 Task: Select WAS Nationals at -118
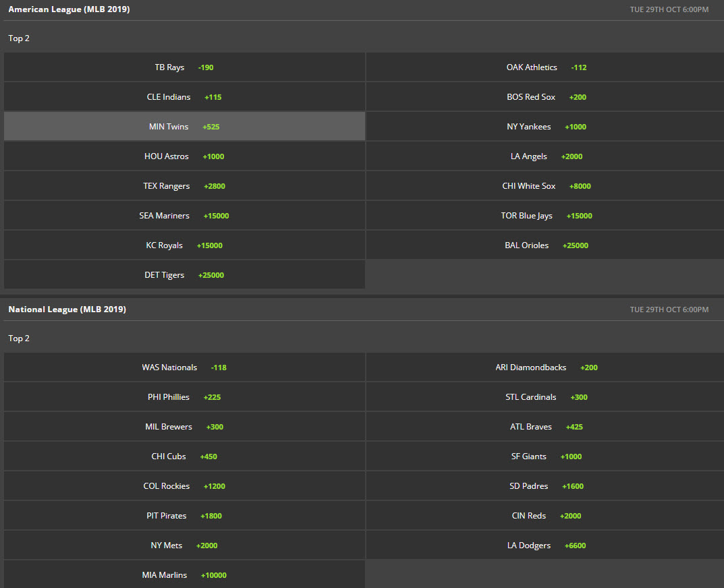point(184,367)
